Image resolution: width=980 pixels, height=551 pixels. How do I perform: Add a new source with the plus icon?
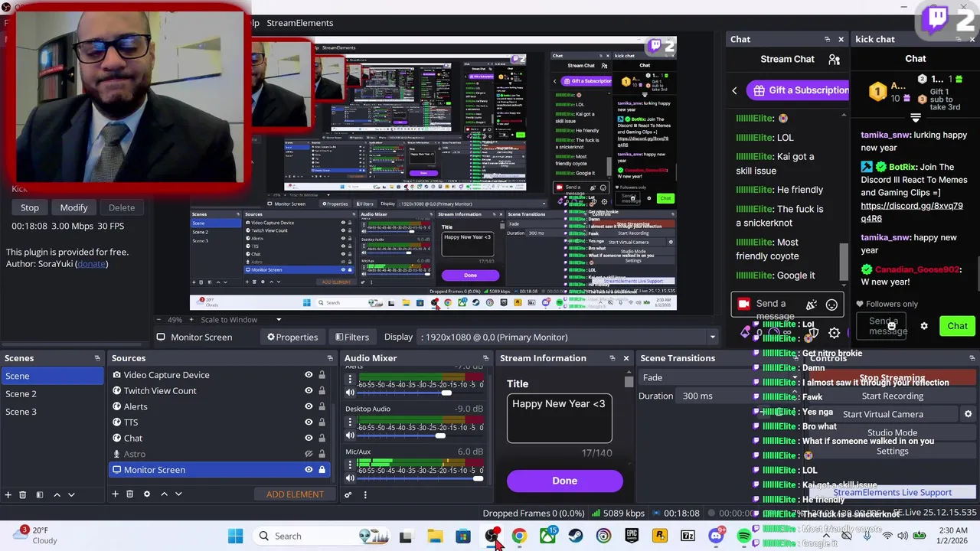[x=115, y=494]
